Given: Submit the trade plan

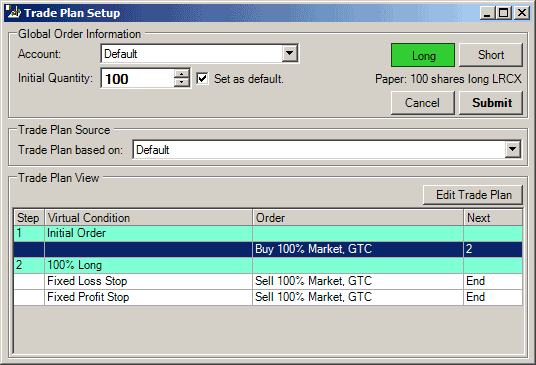Looking at the screenshot, I should (491, 103).
